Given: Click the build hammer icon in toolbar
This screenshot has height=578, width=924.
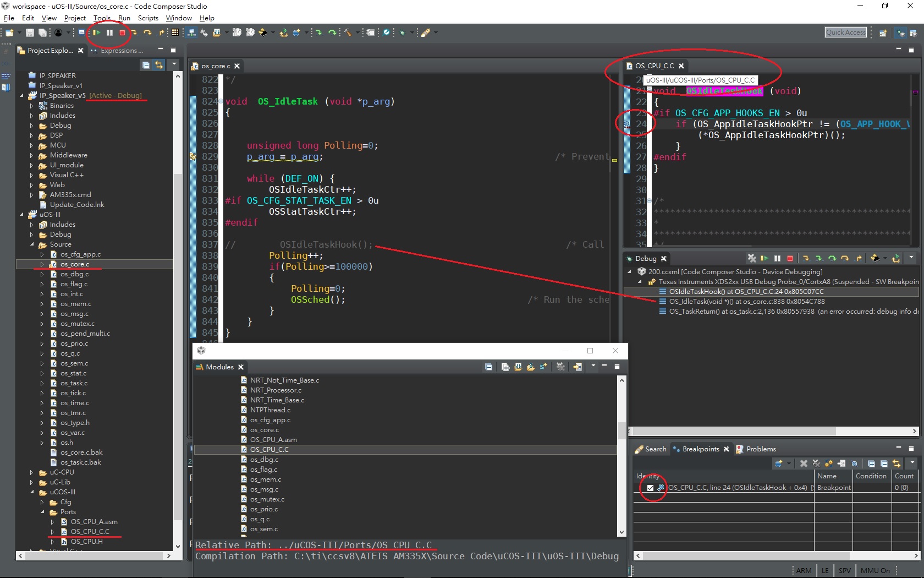Looking at the screenshot, I should (x=348, y=33).
